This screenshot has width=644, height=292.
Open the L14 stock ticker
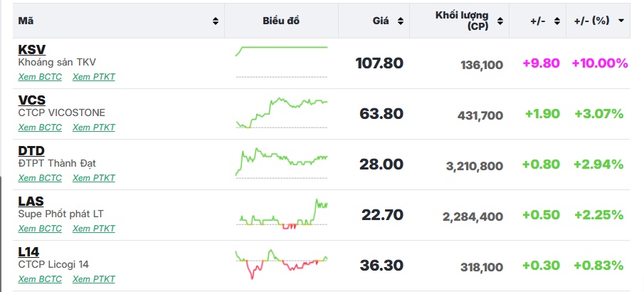click(x=29, y=252)
